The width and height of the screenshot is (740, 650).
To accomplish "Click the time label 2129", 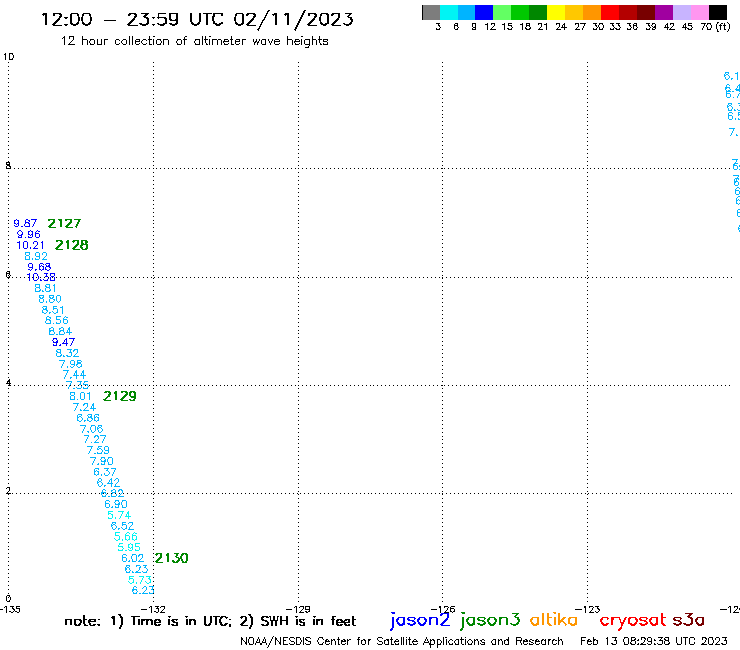I will pos(120,396).
